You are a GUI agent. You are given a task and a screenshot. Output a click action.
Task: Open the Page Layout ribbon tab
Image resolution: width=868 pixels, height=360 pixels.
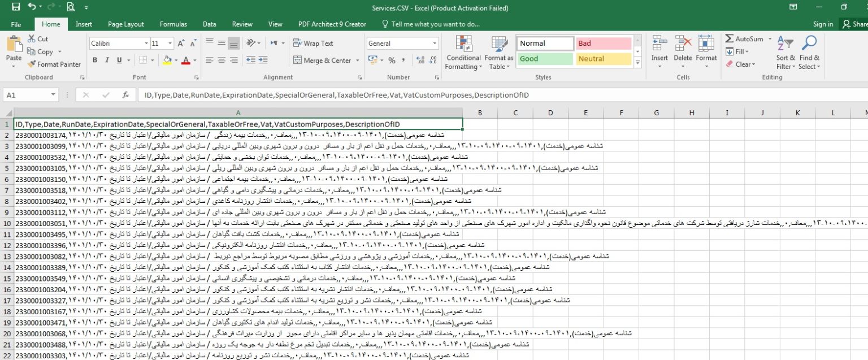point(125,24)
